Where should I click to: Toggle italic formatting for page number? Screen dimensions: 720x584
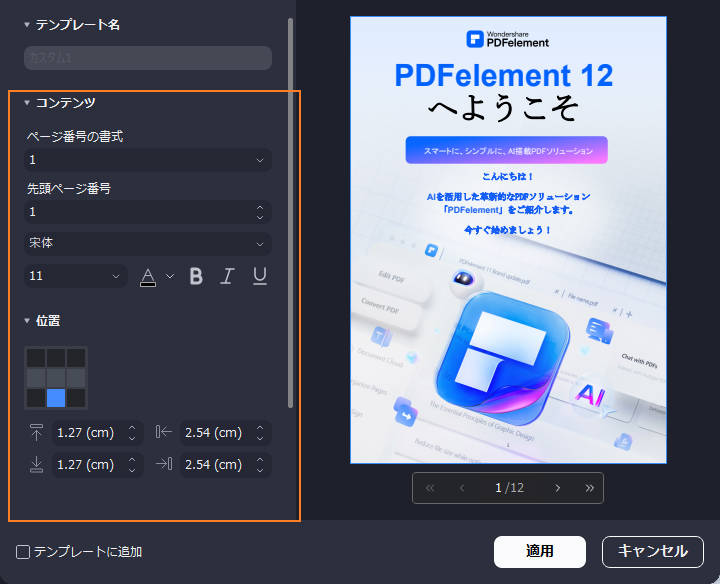(x=227, y=276)
